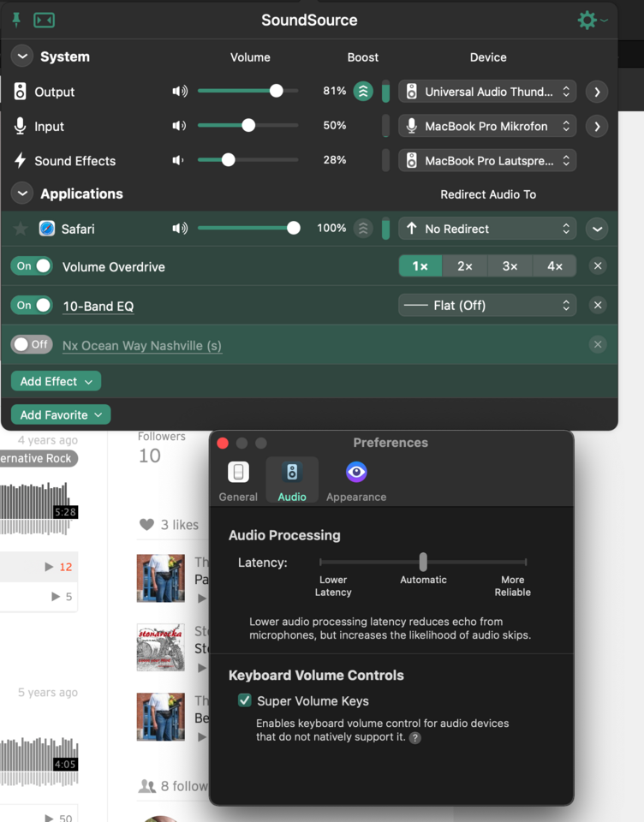Select 1× overdrive level
Image resolution: width=644 pixels, height=822 pixels.
point(420,266)
